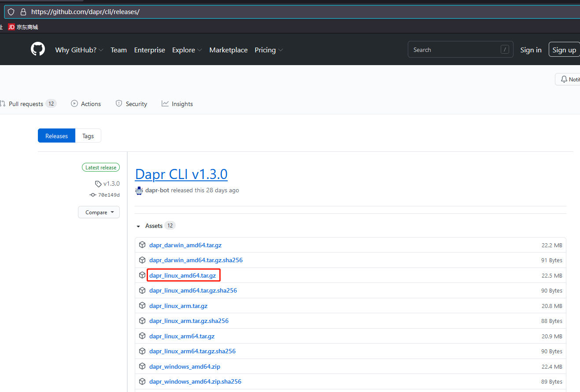Screen dimensions: 580x392
Task: Click the bell Notifications button
Action: coord(568,79)
